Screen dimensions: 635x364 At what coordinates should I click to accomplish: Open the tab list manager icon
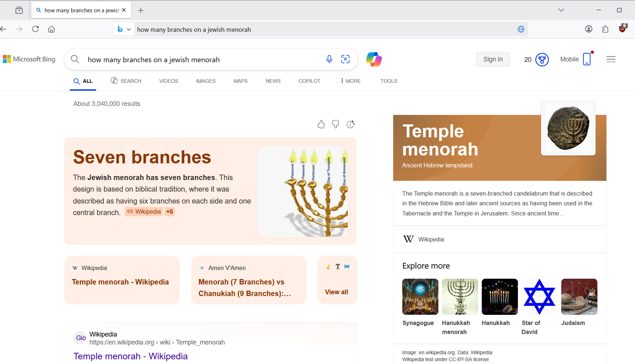click(x=19, y=10)
